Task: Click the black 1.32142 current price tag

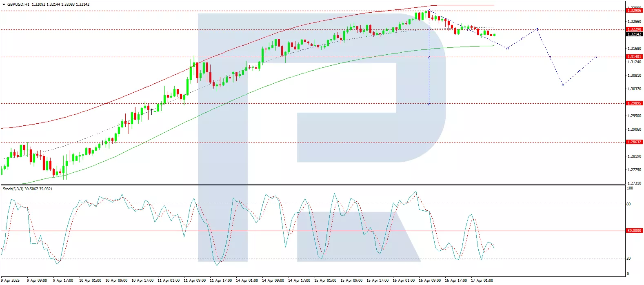Action: click(634, 34)
